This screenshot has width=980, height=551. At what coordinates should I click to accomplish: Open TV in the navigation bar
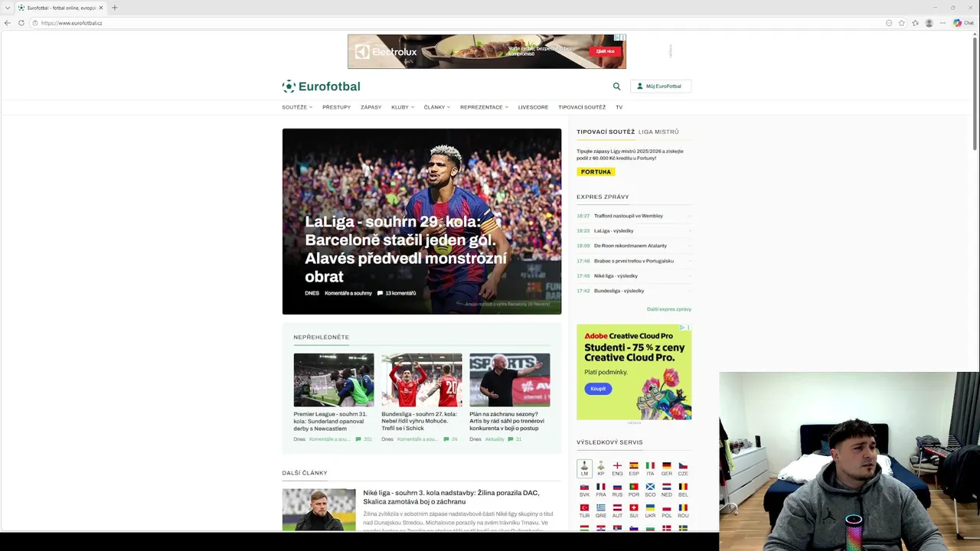click(619, 107)
